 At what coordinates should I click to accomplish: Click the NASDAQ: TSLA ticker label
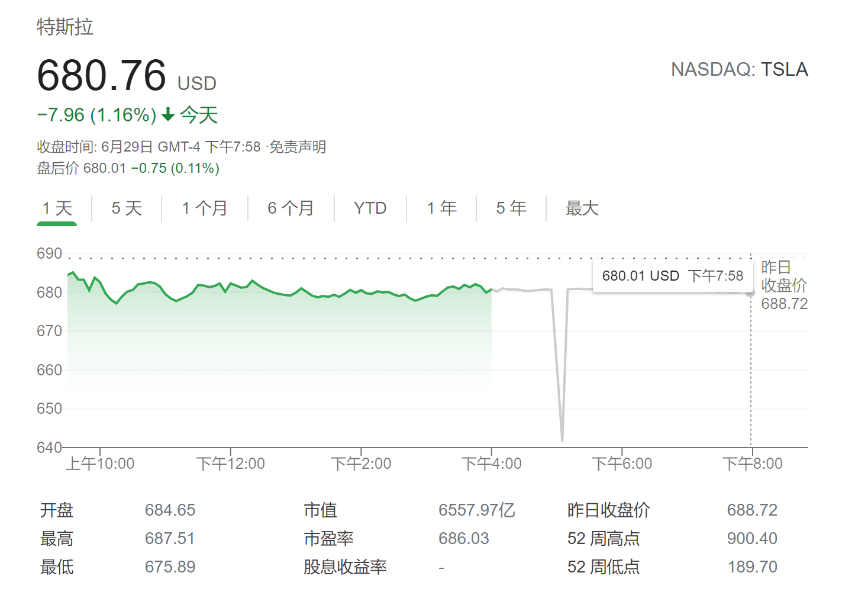(740, 69)
